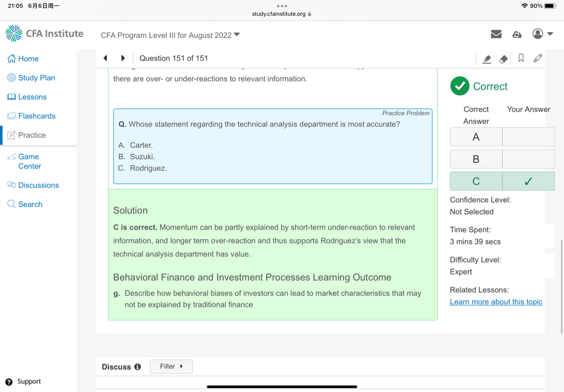
Task: Click the clock showing 21:05
Action: click(15, 6)
